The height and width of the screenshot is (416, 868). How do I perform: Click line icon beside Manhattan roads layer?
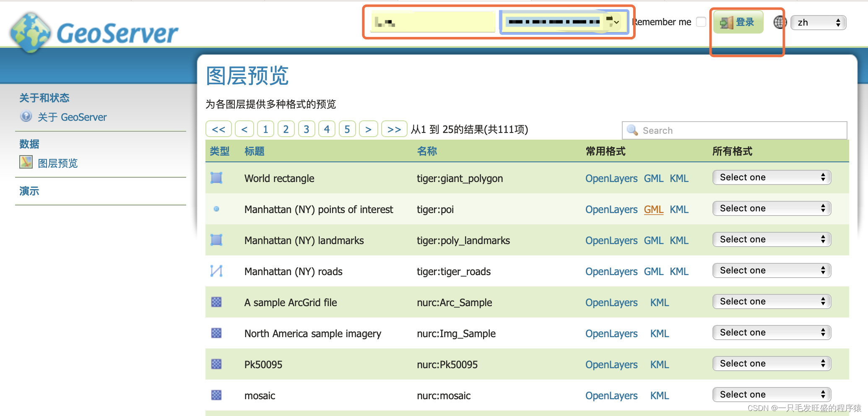coord(216,271)
